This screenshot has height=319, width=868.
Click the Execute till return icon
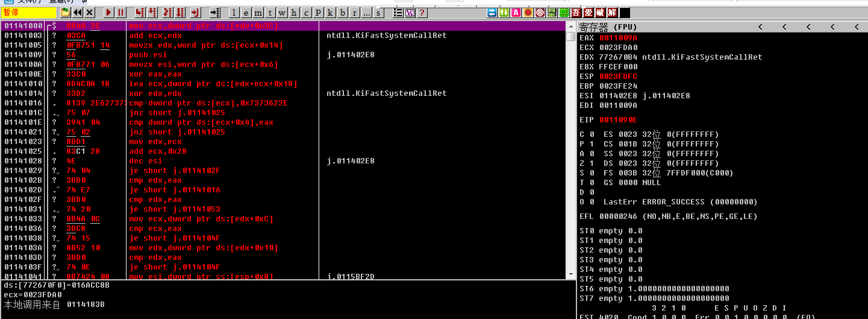[196, 13]
